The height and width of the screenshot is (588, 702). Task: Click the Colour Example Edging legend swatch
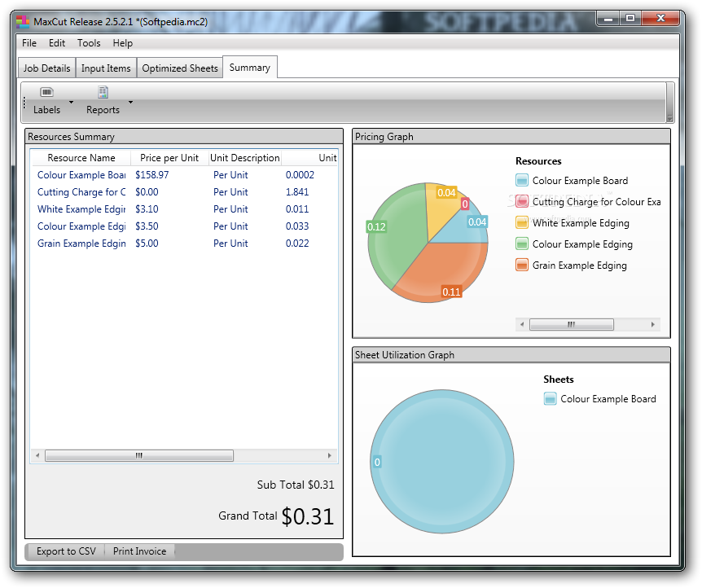522,244
